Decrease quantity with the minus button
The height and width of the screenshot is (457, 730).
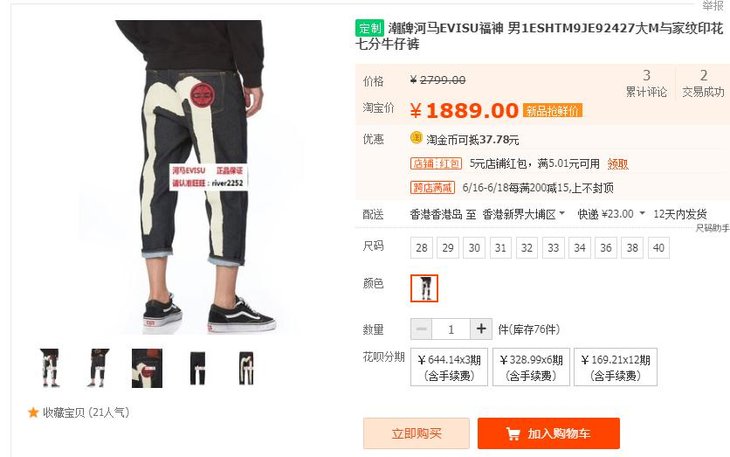click(x=421, y=329)
